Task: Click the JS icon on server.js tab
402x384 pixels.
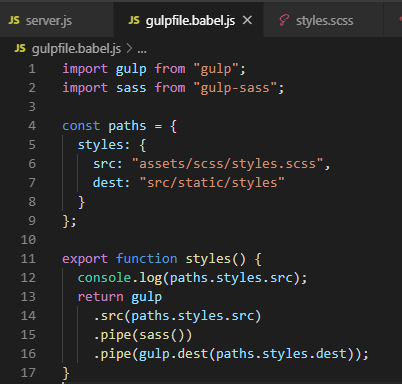Action: [x=14, y=20]
